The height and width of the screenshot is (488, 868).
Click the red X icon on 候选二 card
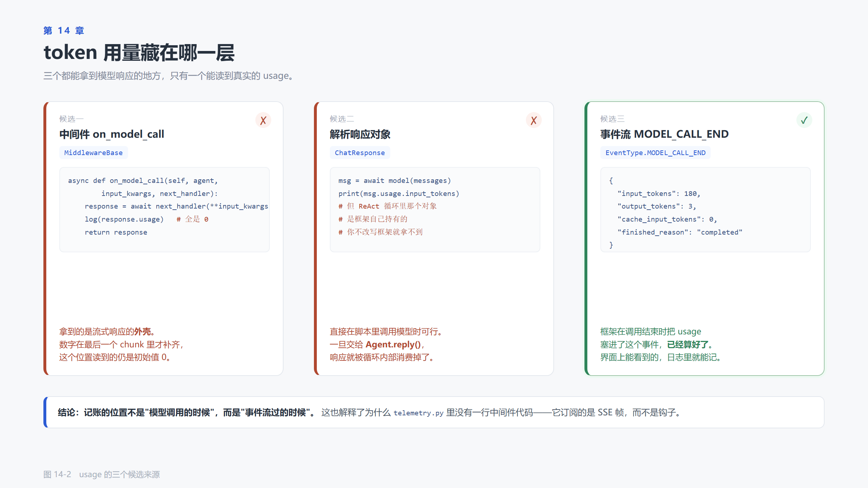(534, 120)
